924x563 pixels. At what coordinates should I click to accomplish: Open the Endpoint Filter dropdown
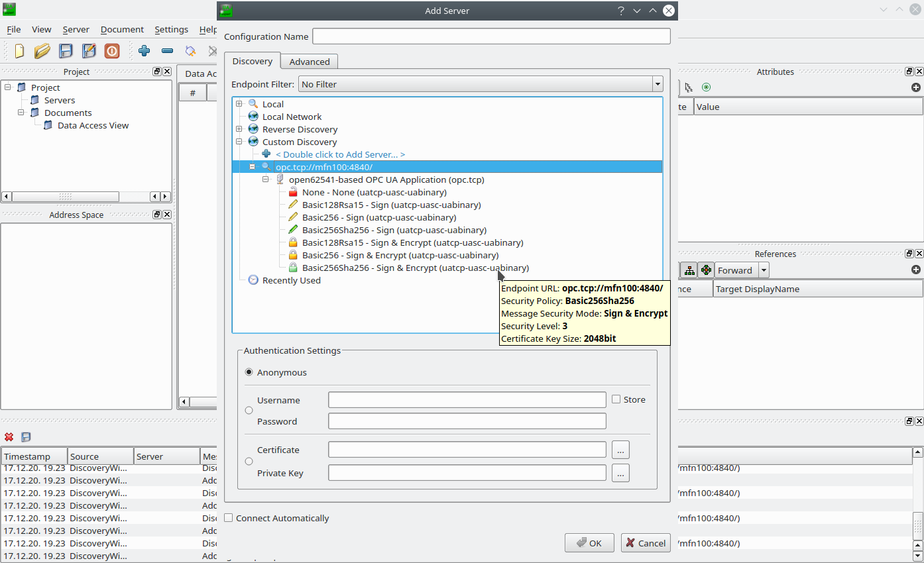[x=657, y=84]
